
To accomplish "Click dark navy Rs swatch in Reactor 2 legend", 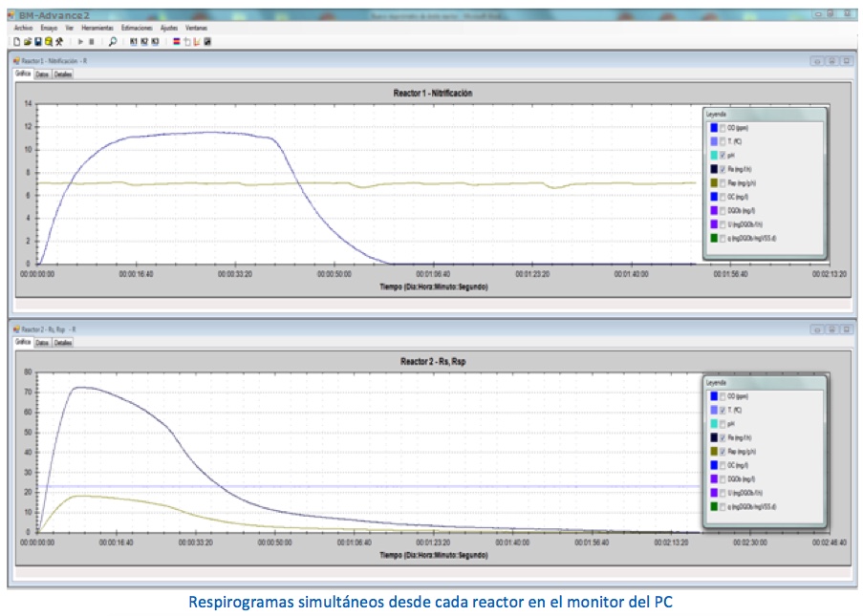I will [x=714, y=437].
